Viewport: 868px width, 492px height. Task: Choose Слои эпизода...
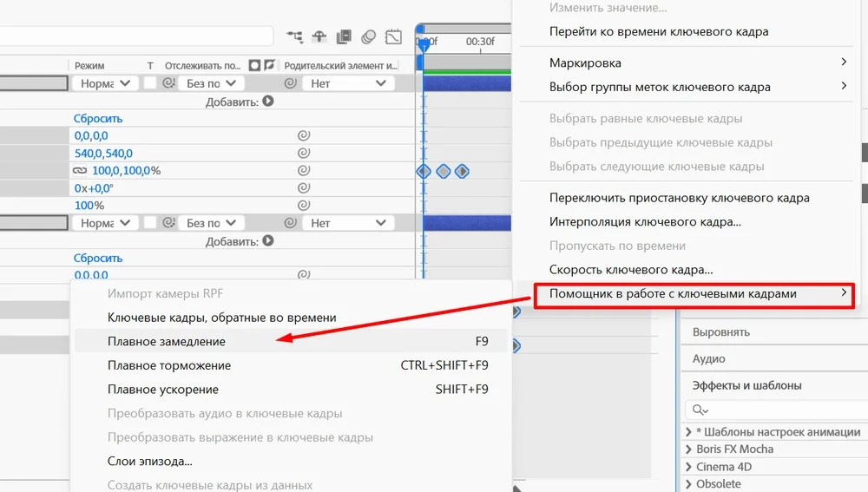tap(150, 462)
